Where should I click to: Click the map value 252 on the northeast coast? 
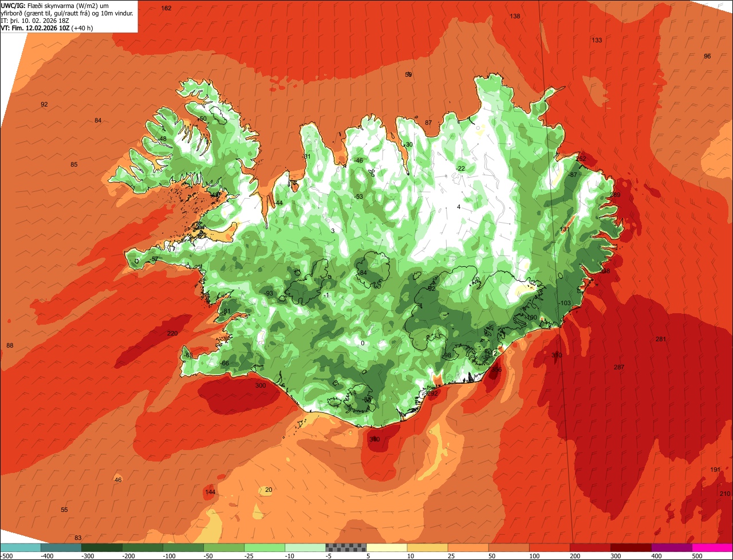click(581, 159)
